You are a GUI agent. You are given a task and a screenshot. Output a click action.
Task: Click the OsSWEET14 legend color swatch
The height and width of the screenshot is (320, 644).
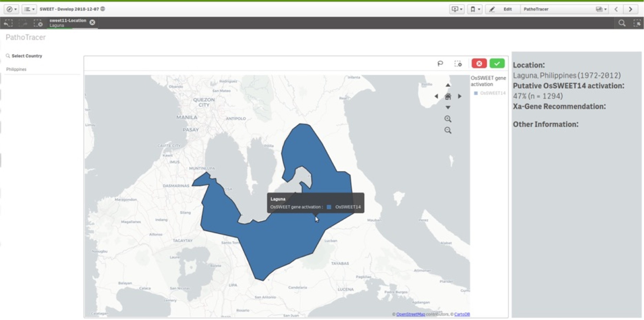pos(476,93)
